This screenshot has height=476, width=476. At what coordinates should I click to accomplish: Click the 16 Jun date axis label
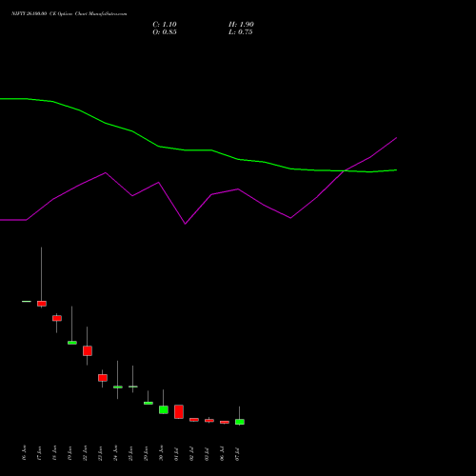tap(25, 452)
